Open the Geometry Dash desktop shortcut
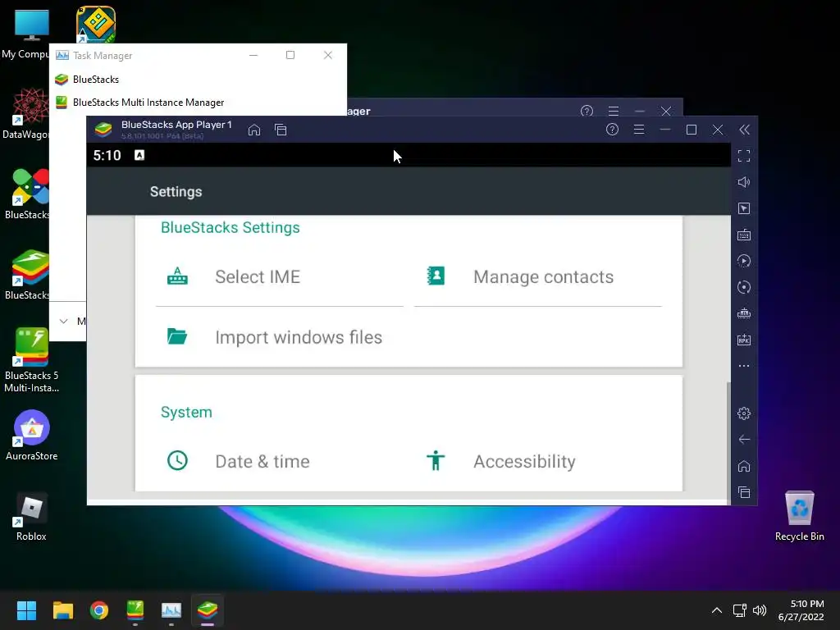This screenshot has height=630, width=840. click(x=96, y=25)
